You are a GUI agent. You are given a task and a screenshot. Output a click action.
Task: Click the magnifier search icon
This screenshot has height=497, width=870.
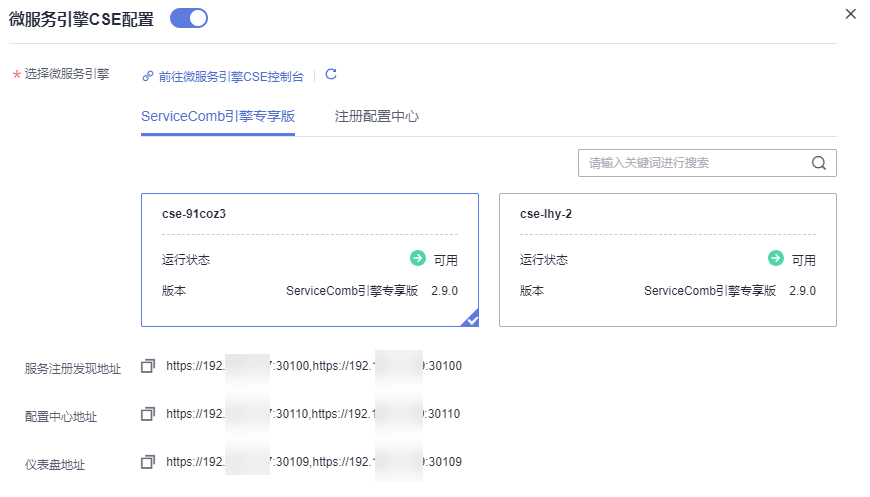point(818,163)
